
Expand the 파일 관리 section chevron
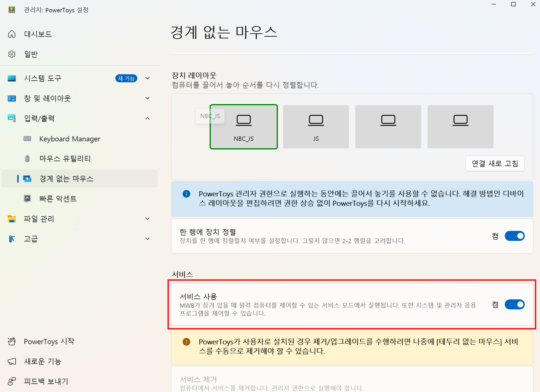[x=148, y=219]
